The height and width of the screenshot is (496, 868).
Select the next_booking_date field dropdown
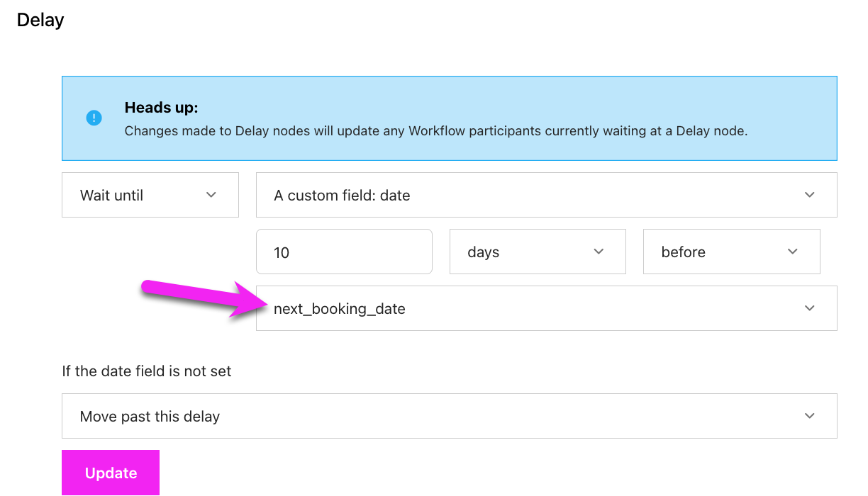[x=546, y=308]
